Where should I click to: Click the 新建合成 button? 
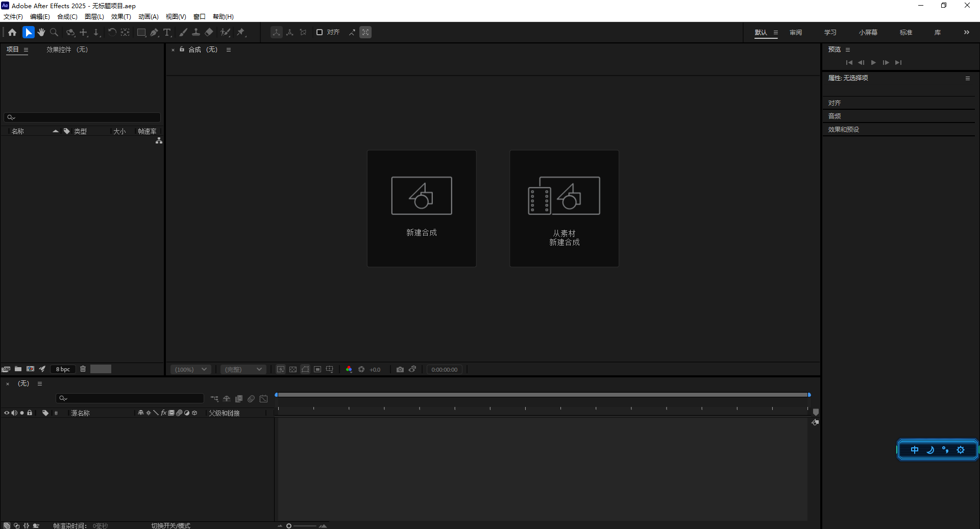[422, 208]
